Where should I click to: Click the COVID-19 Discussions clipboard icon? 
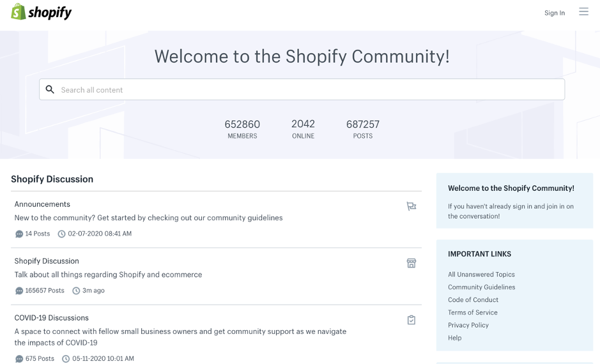412,320
